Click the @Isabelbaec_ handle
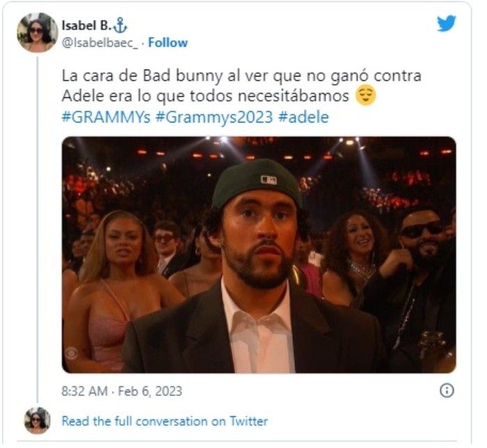 point(99,43)
